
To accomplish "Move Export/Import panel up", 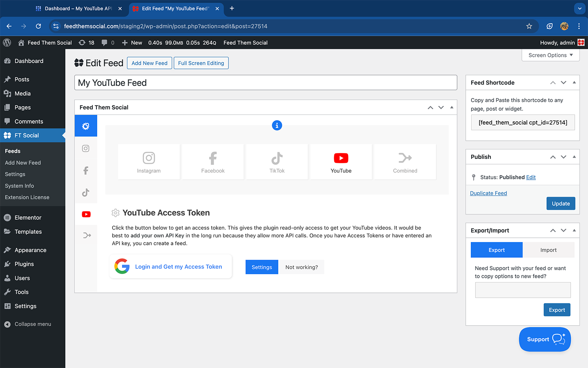I will point(553,230).
